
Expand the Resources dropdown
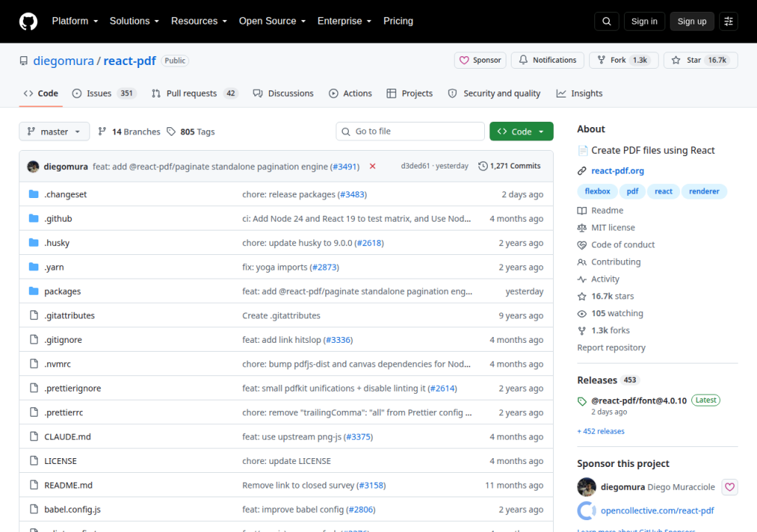199,21
